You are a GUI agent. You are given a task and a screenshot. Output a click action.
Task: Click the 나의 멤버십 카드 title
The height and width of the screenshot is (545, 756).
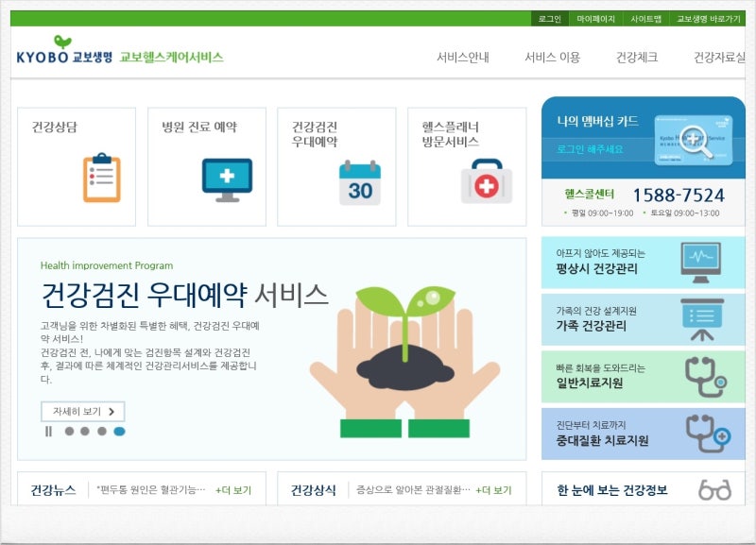[x=598, y=121]
